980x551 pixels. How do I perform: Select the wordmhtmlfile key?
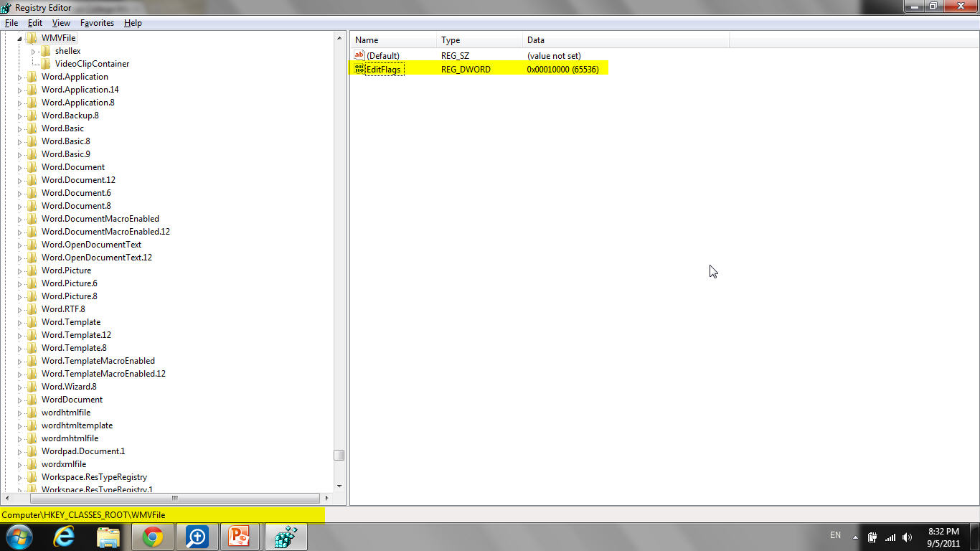pyautogui.click(x=70, y=438)
